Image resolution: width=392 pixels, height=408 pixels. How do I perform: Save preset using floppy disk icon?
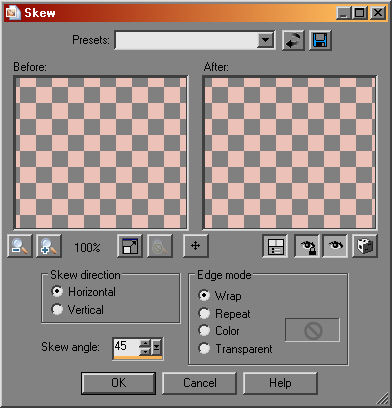320,41
